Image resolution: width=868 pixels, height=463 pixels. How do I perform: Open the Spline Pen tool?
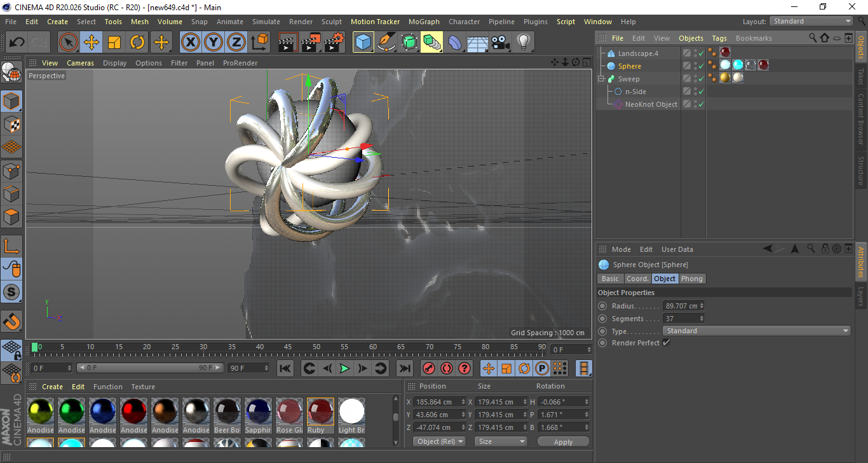point(386,43)
